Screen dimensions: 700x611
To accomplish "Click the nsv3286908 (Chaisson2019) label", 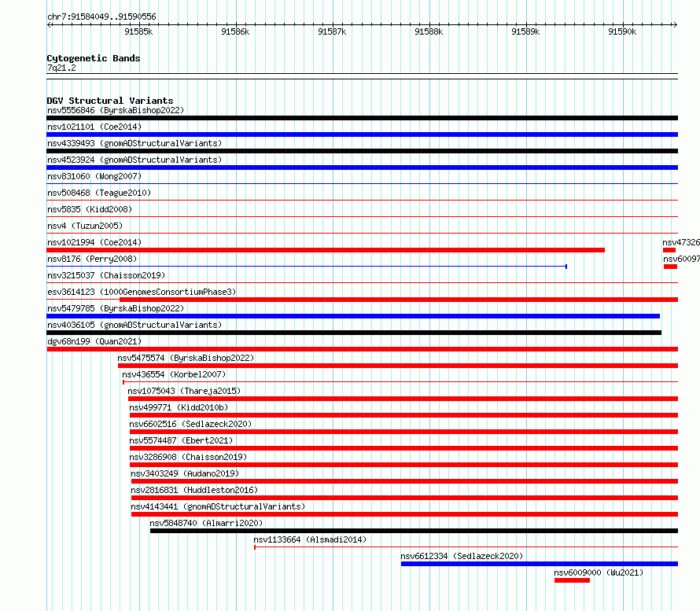I will pyautogui.click(x=188, y=457).
